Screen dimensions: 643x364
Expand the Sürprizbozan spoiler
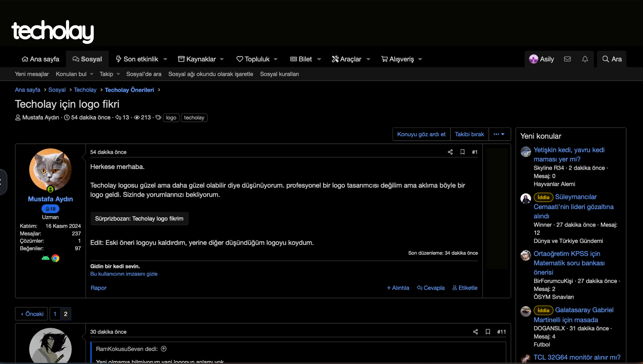(x=139, y=218)
